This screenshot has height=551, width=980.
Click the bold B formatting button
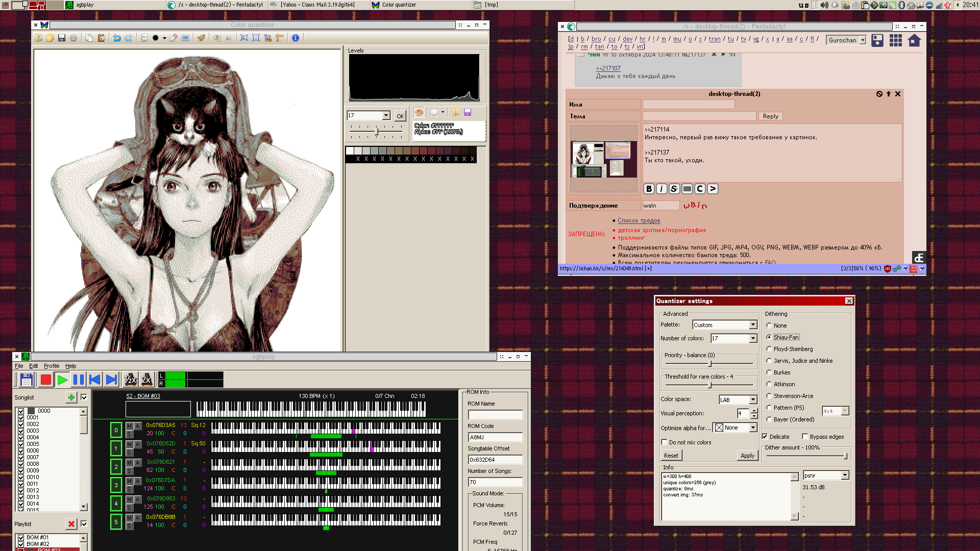[649, 189]
